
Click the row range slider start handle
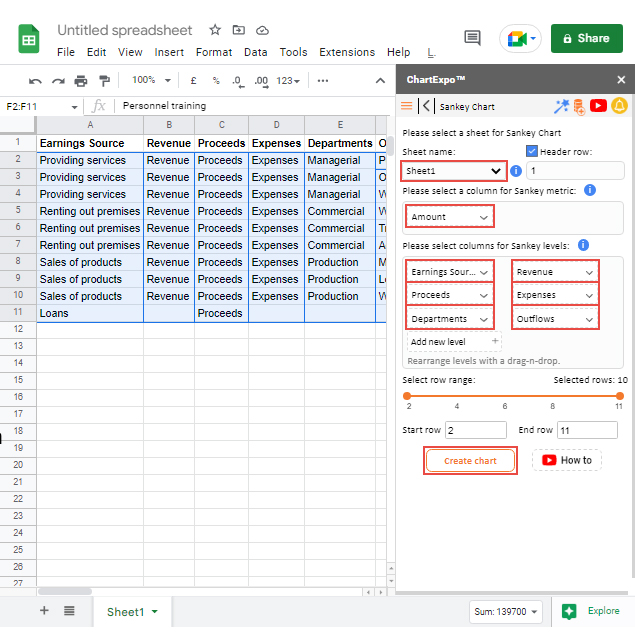coord(407,396)
